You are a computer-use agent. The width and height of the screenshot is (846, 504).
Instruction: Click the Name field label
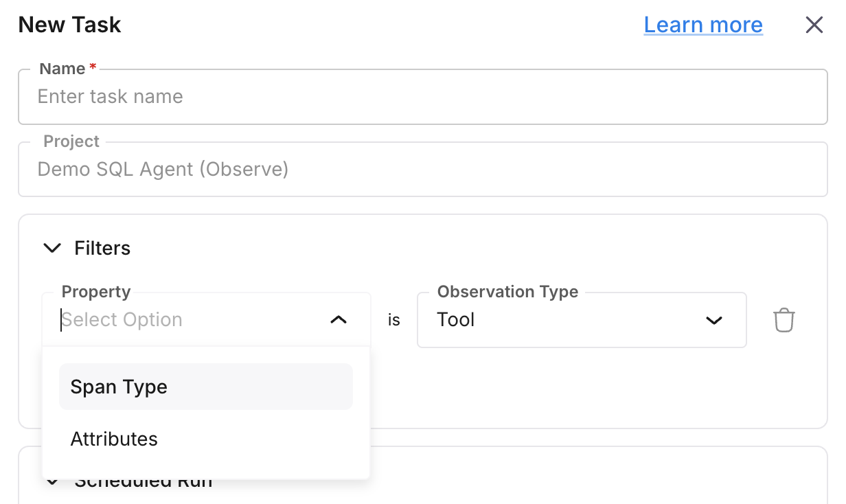62,69
